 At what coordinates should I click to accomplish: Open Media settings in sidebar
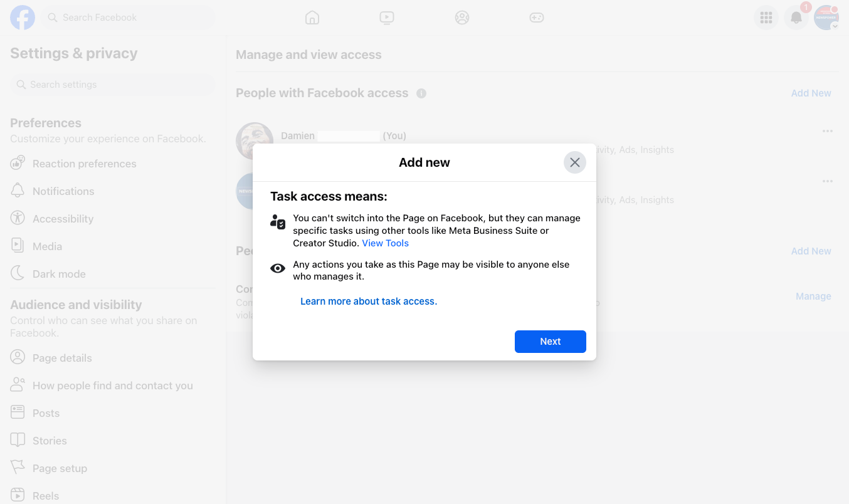(x=113, y=246)
